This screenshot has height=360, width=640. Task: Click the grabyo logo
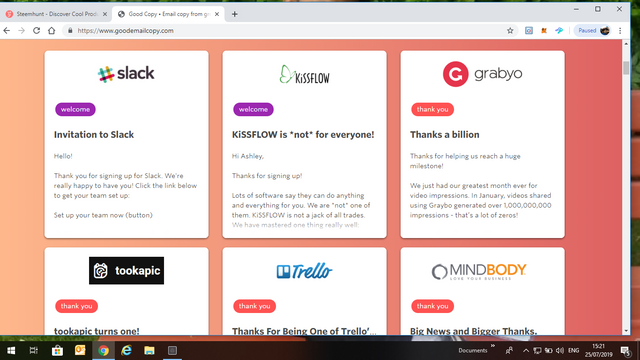482,74
